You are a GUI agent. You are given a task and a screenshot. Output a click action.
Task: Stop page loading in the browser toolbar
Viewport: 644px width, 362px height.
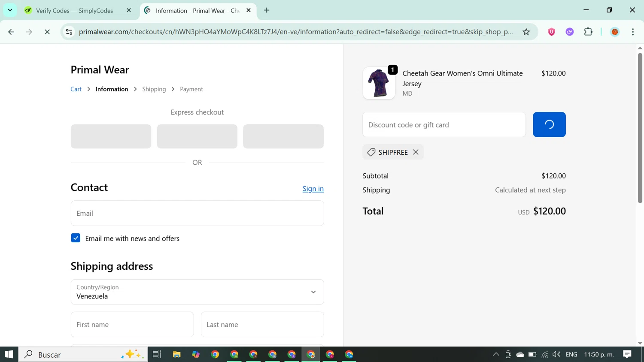coord(47,32)
